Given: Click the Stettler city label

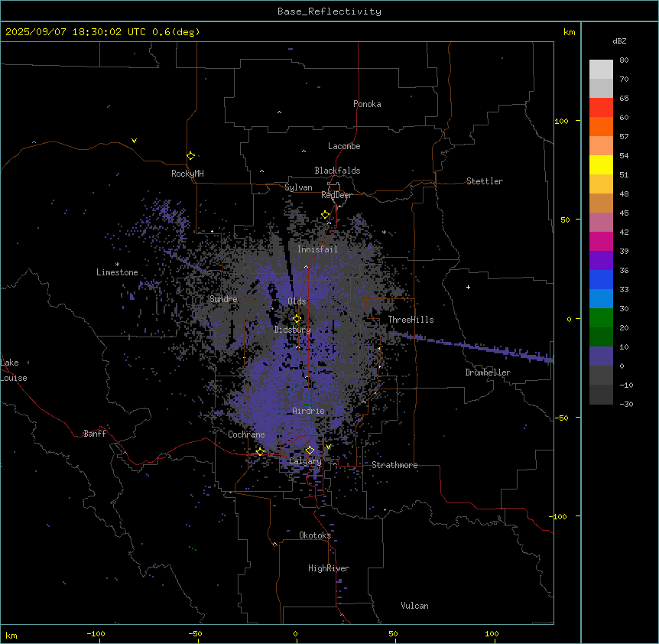Looking at the screenshot, I should pos(485,181).
